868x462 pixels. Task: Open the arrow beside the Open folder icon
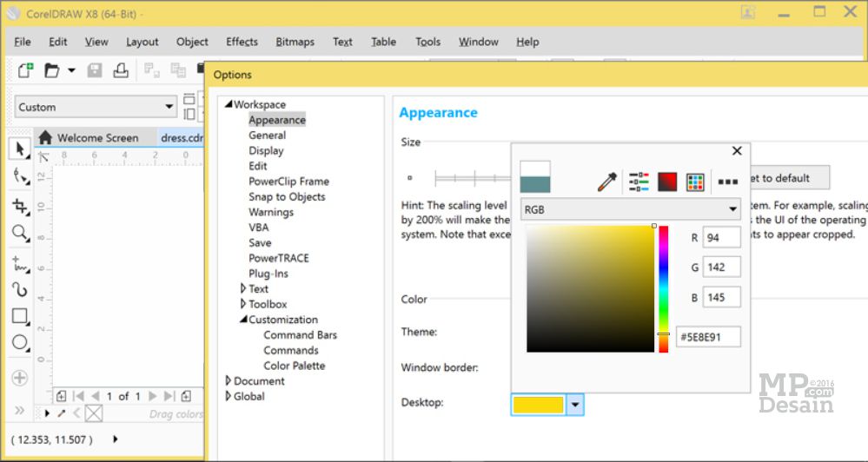(x=71, y=71)
